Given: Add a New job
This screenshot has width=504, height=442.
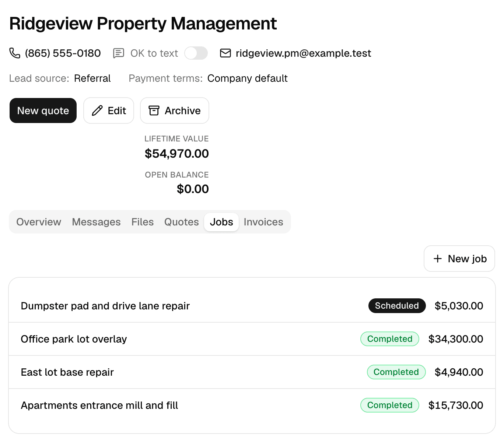Looking at the screenshot, I should [459, 259].
